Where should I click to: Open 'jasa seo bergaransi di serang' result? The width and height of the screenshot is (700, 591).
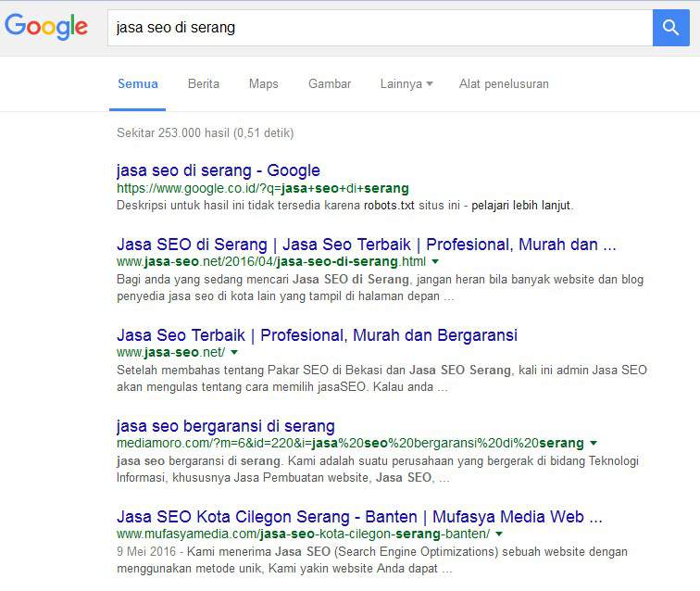pyautogui.click(x=225, y=426)
